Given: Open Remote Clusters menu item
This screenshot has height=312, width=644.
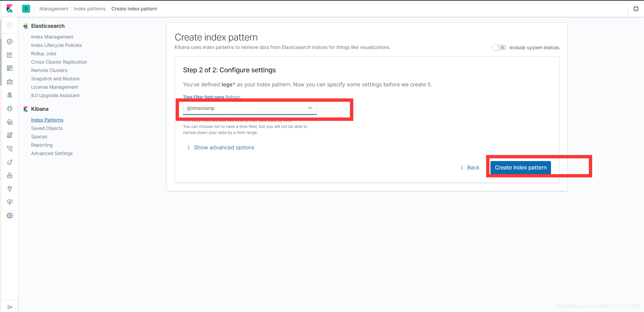Looking at the screenshot, I should (x=49, y=70).
